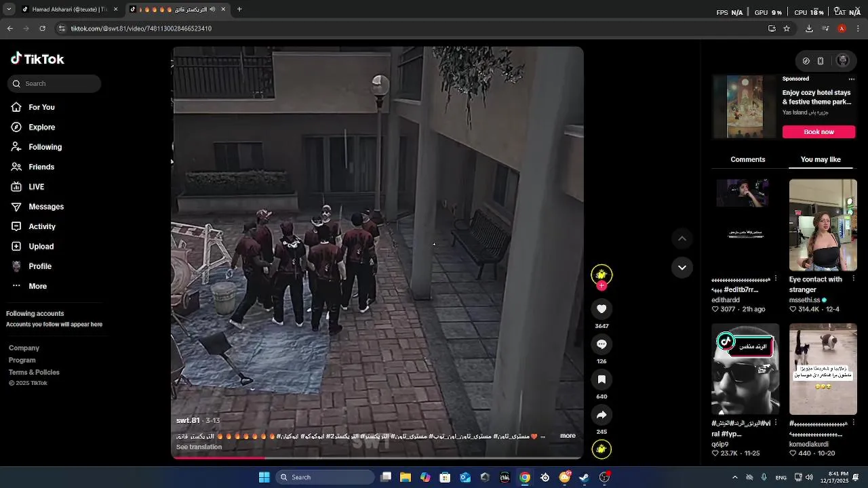The width and height of the screenshot is (868, 488).
Task: Click the TikTok logo
Action: [37, 59]
